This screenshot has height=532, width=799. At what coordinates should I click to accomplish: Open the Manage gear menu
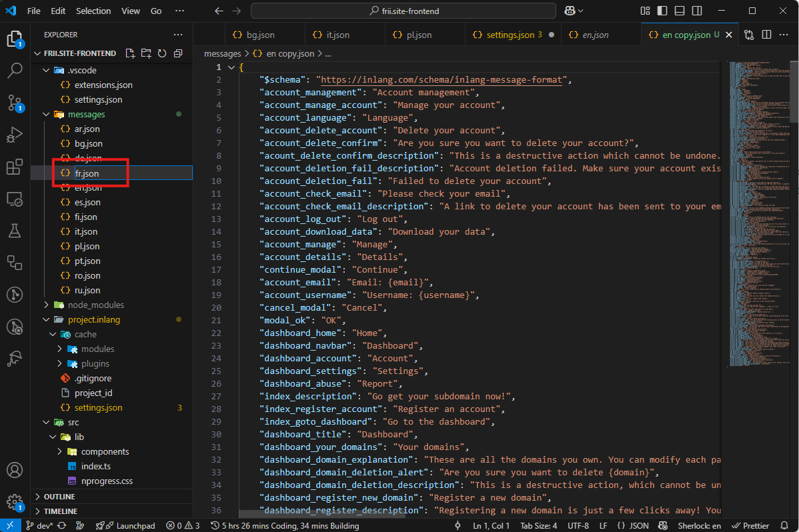click(15, 503)
